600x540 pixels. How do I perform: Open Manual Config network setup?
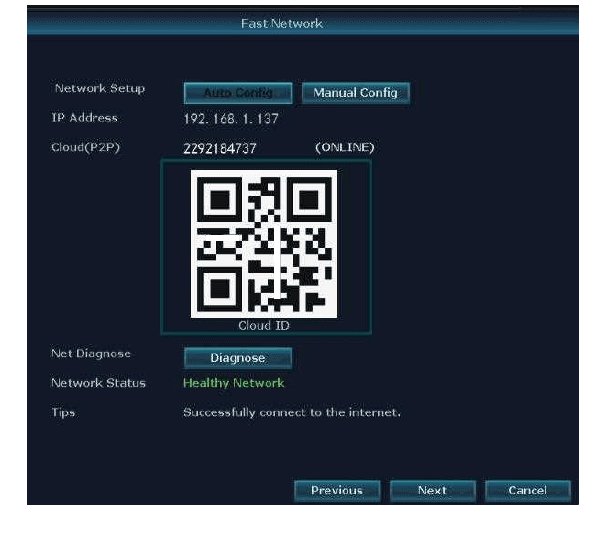click(x=355, y=93)
